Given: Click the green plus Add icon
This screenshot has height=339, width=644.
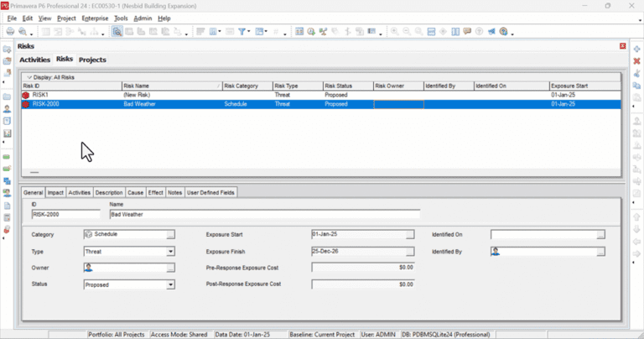Looking at the screenshot, I should (636, 50).
